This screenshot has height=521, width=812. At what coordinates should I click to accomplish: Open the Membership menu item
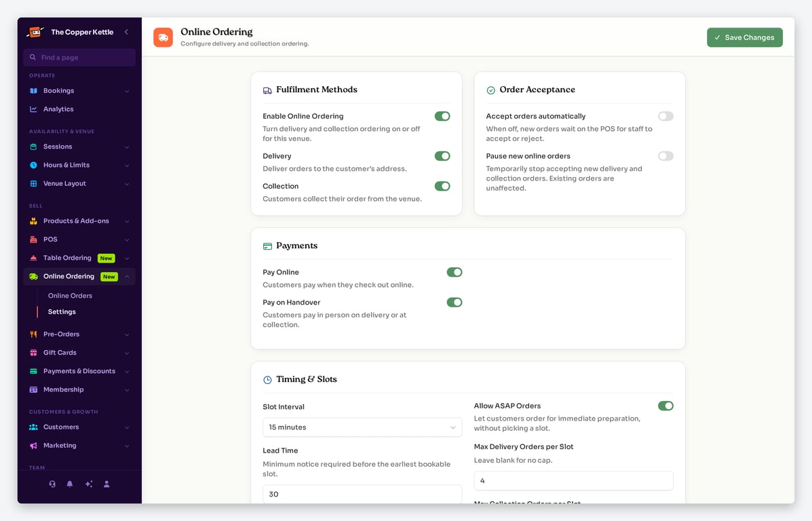pyautogui.click(x=79, y=390)
